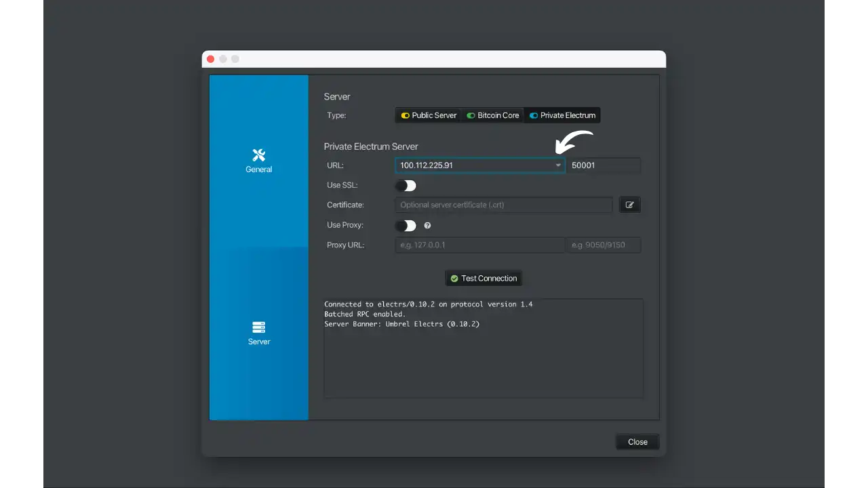Click the proxy help question mark icon
868x488 pixels.
pyautogui.click(x=427, y=225)
